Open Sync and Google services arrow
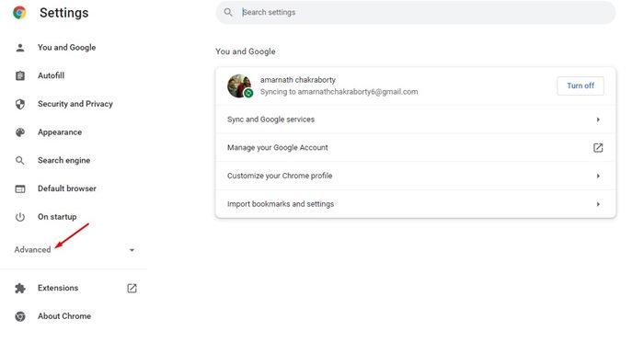644x354 pixels. [598, 120]
